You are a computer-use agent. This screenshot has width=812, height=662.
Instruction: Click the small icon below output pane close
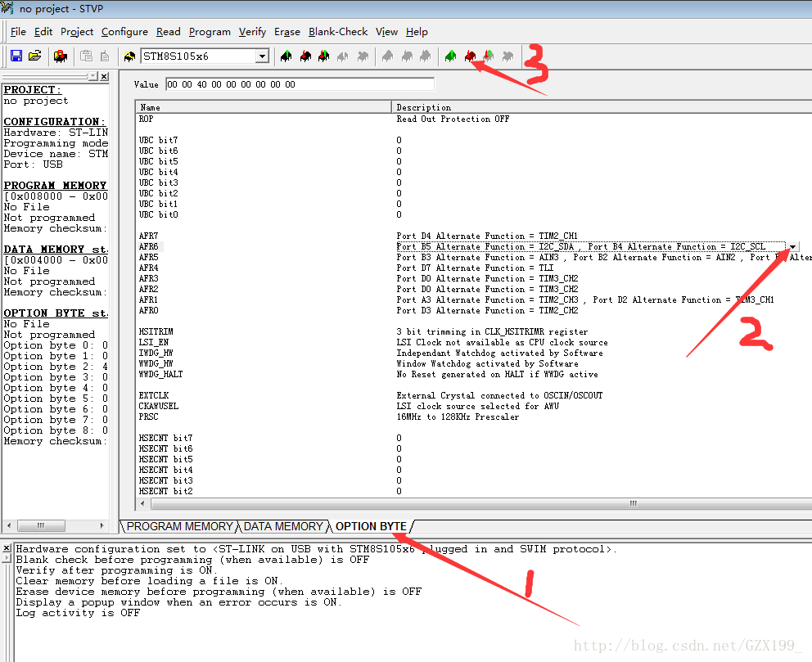pyautogui.click(x=7, y=558)
